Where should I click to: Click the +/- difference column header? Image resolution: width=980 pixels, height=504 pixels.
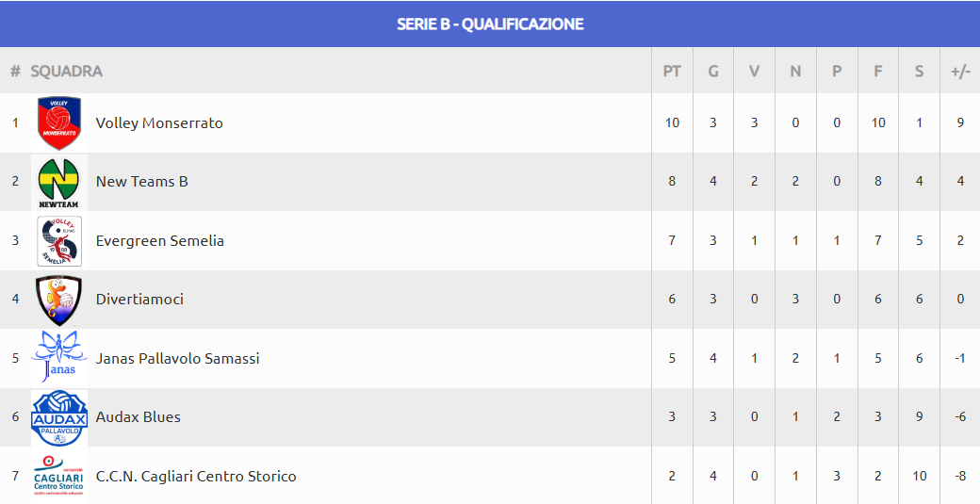click(960, 71)
